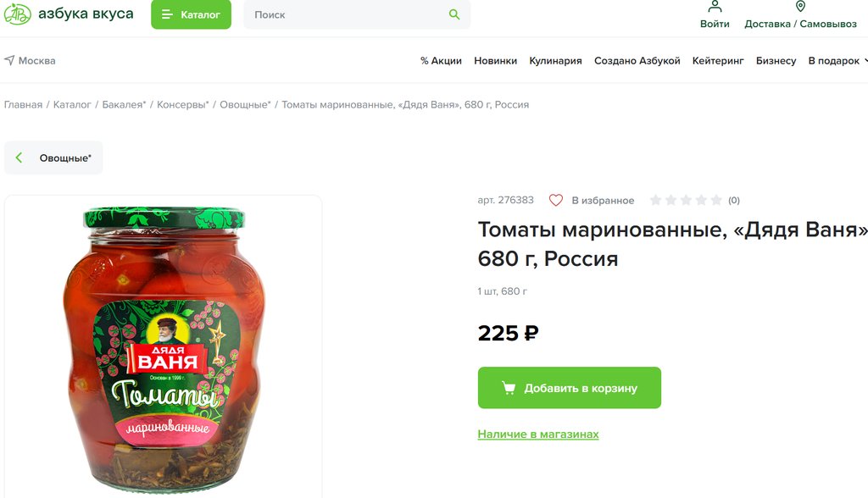Go to Консервы breadcrumb link
This screenshot has width=868, height=498.
[x=182, y=105]
